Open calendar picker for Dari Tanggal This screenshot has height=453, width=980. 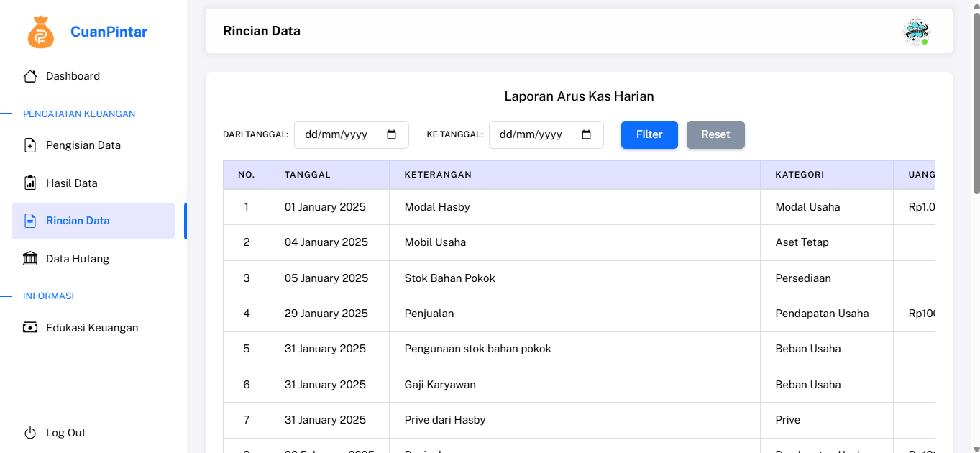coord(392,134)
